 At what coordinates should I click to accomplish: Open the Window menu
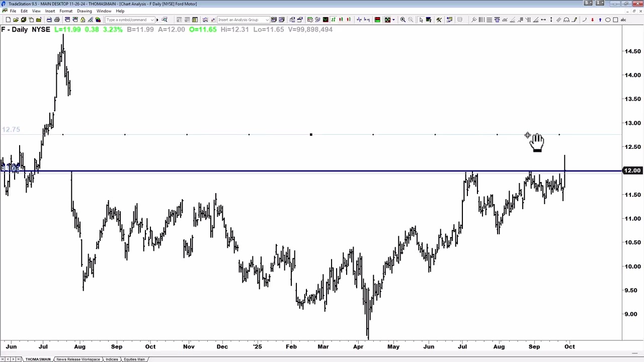[104, 11]
